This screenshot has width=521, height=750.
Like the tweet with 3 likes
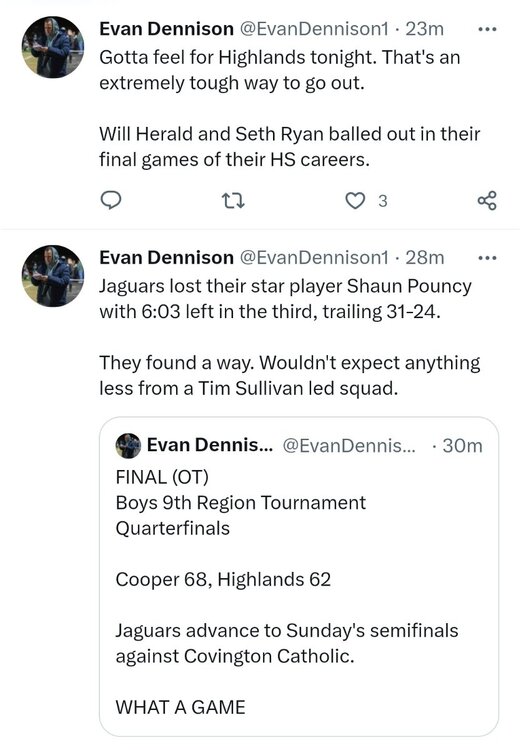pyautogui.click(x=355, y=201)
